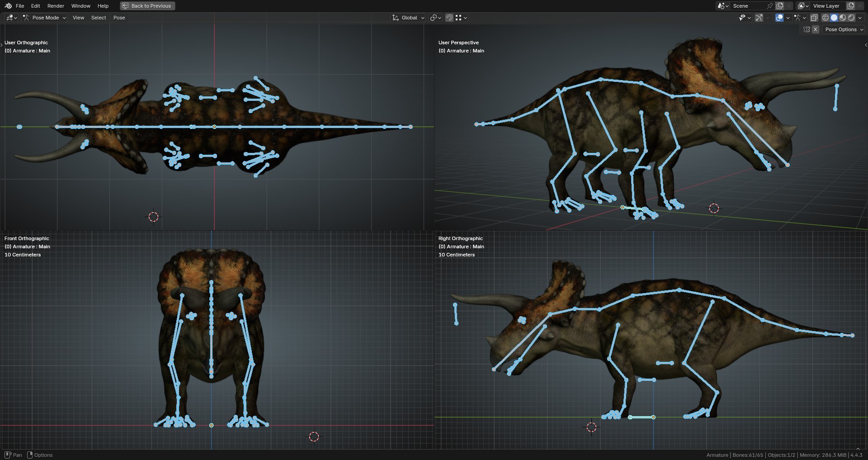The image size is (868, 460).
Task: Open the Render menu
Action: [x=56, y=6]
